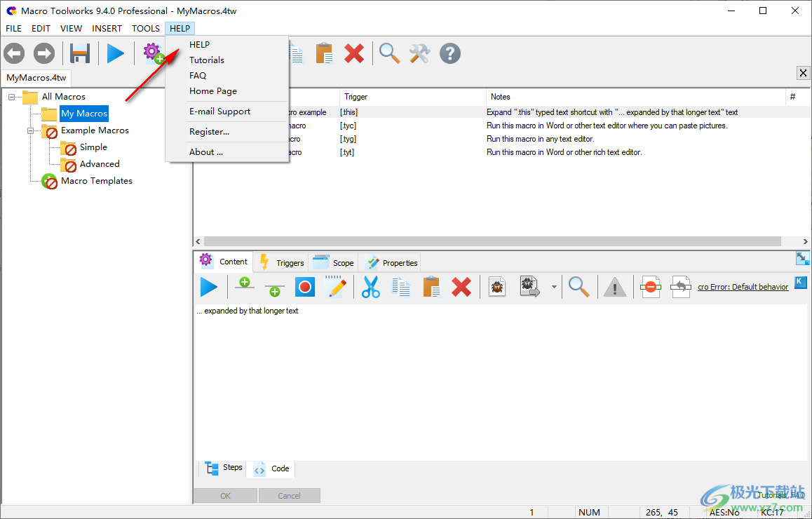The image size is (812, 519).
Task: Click the brown bug debug icon
Action: tap(497, 287)
